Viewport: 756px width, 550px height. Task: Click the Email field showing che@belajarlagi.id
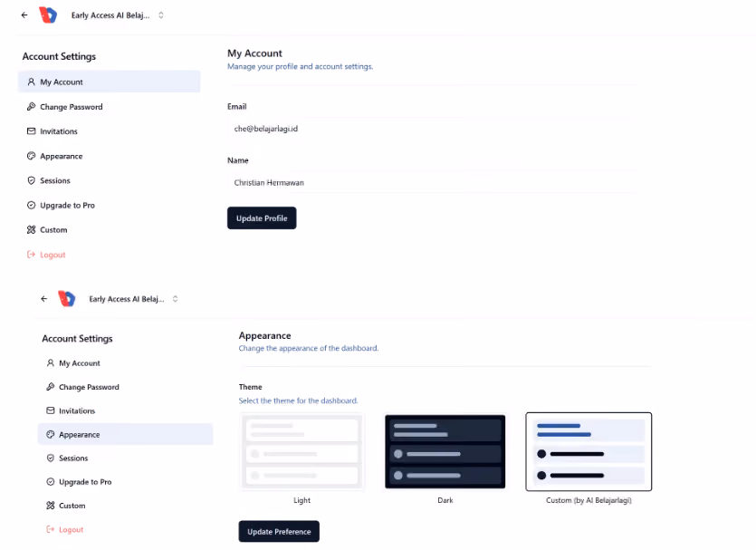pos(433,129)
